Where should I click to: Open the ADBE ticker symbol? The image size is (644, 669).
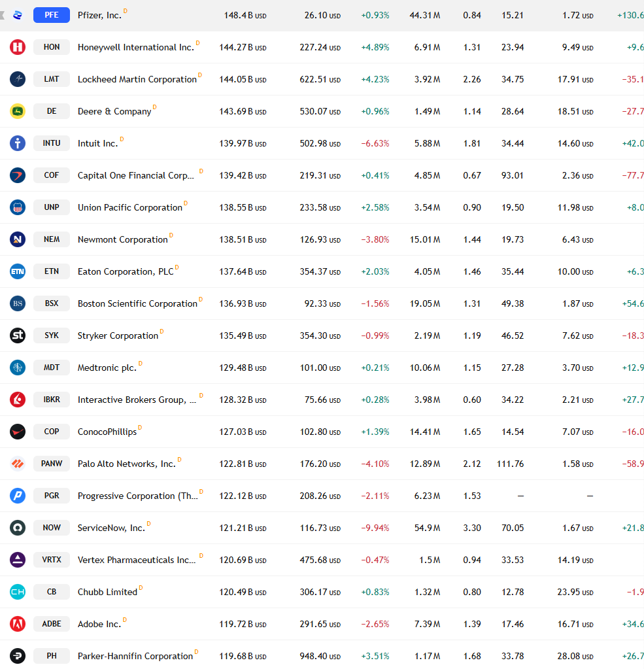tap(52, 624)
